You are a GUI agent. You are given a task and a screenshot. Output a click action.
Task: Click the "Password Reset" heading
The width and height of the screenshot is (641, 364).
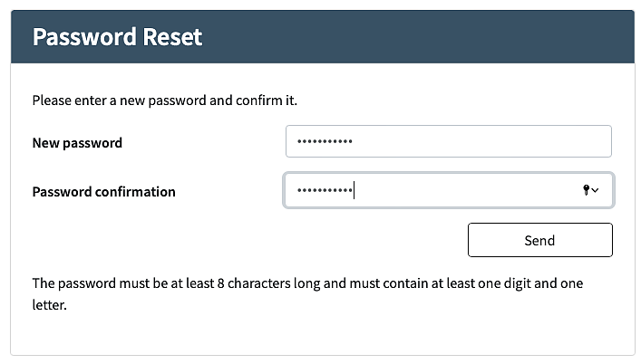[x=117, y=37]
